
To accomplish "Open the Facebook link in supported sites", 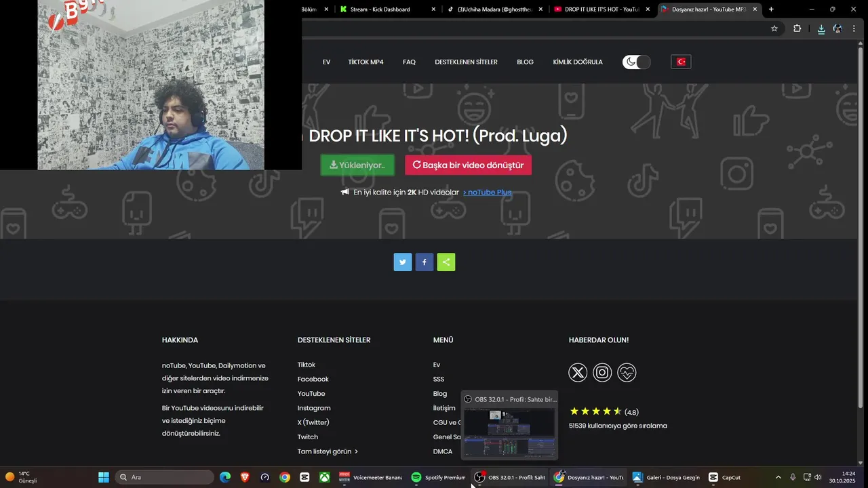I will [x=313, y=380].
